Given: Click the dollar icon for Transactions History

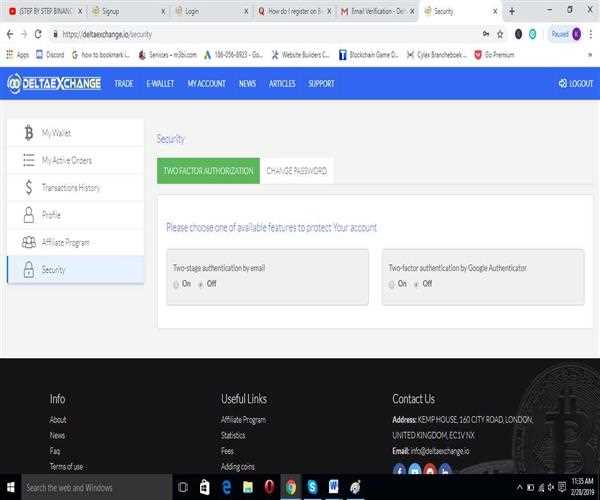Looking at the screenshot, I should pyautogui.click(x=28, y=187).
